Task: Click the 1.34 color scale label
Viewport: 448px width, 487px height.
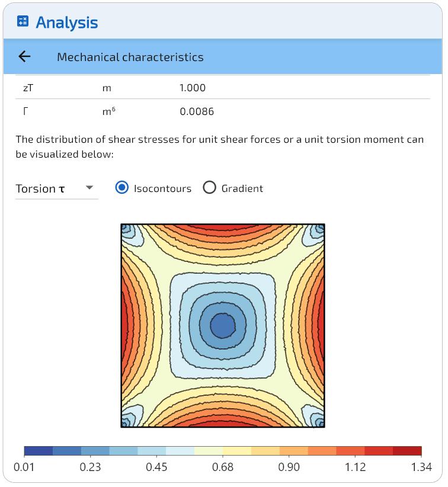Action: [x=421, y=467]
